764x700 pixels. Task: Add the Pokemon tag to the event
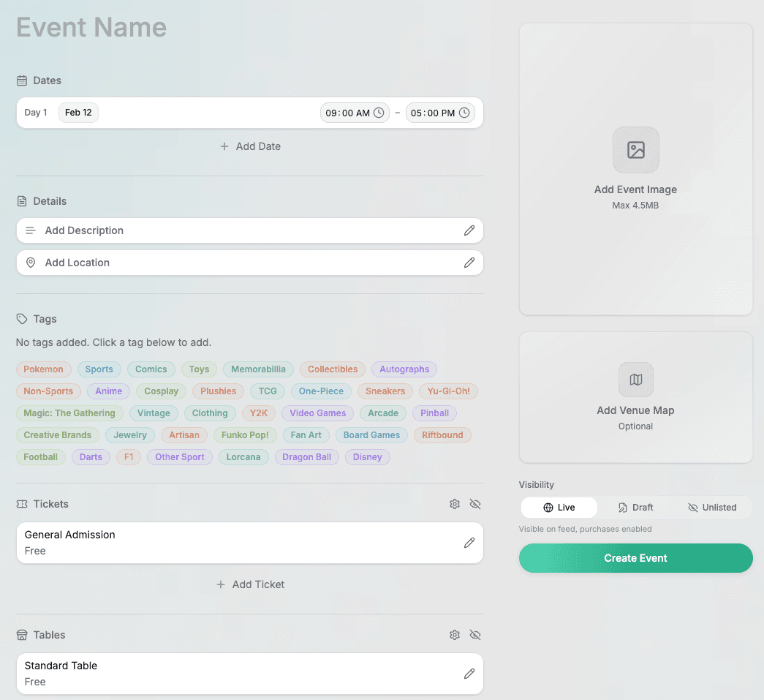coord(43,369)
